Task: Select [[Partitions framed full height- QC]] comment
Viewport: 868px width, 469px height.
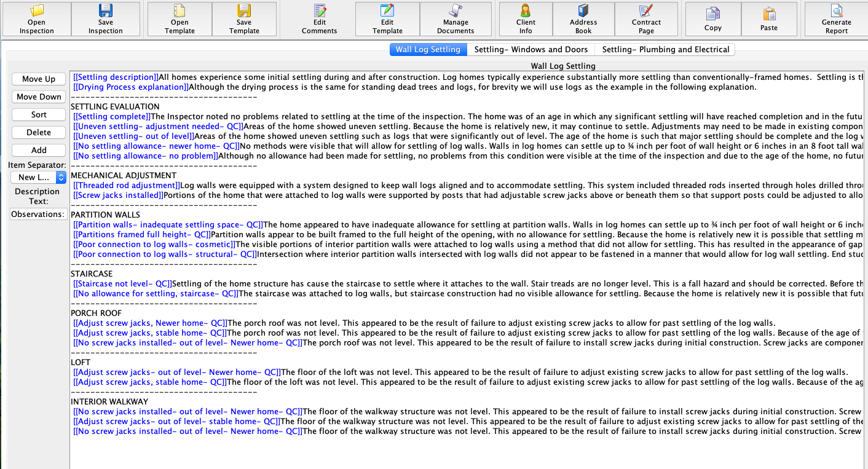Action: (x=142, y=234)
